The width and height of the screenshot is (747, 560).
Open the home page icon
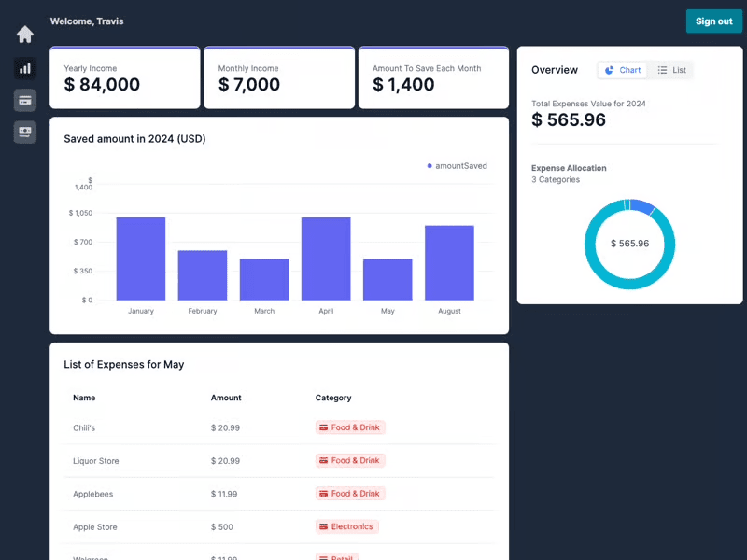[x=25, y=35]
